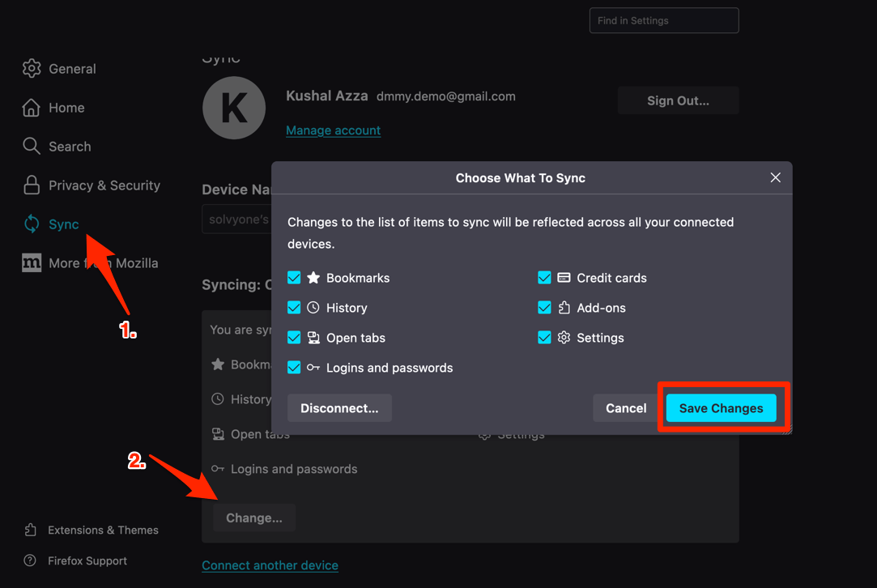Uncheck the Credit cards sync checkbox
The image size is (877, 588).
coord(544,278)
